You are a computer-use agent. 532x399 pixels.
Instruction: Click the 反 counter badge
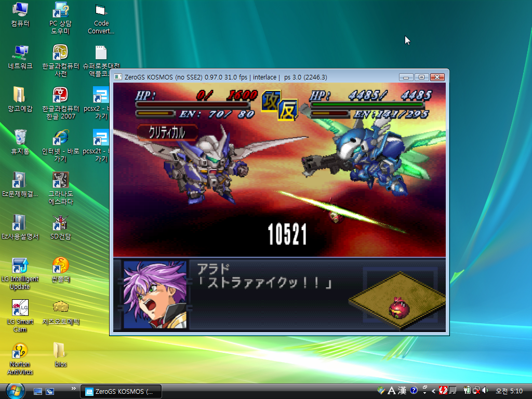pos(288,110)
